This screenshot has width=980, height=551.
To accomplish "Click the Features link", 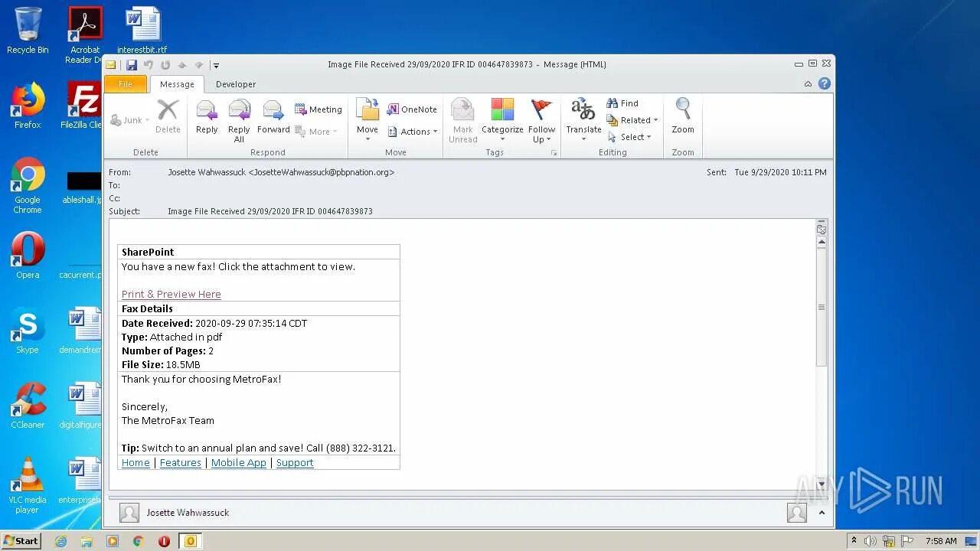I will (181, 462).
